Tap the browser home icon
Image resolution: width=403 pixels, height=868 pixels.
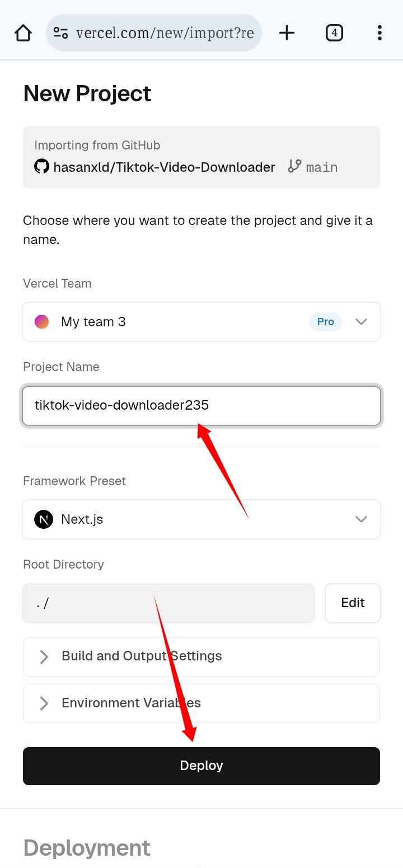pos(23,33)
